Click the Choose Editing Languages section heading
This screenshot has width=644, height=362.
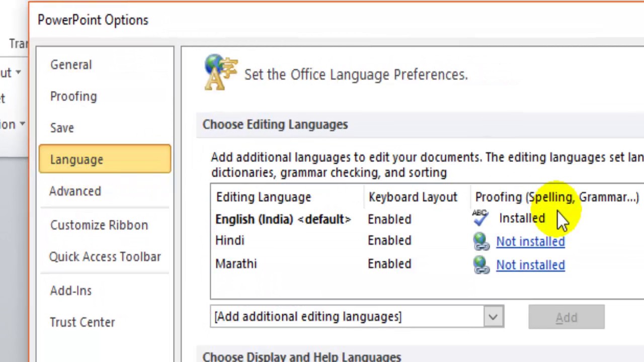(275, 125)
